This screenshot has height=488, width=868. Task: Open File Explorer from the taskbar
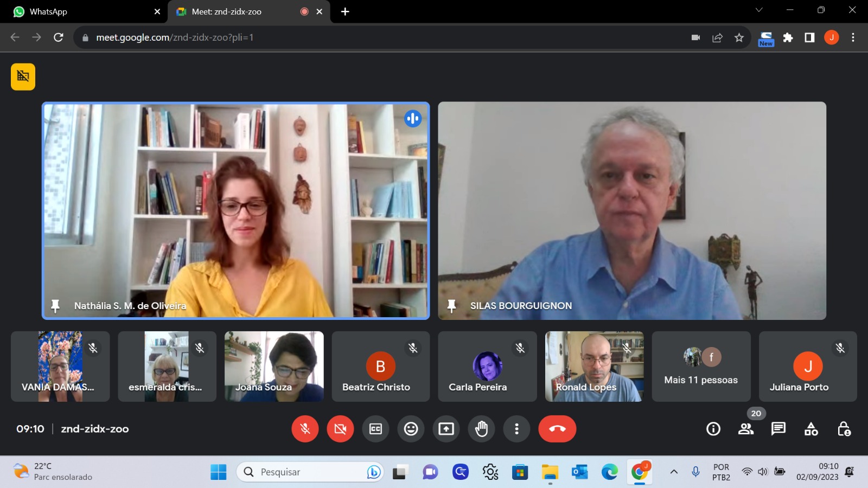pyautogui.click(x=550, y=472)
